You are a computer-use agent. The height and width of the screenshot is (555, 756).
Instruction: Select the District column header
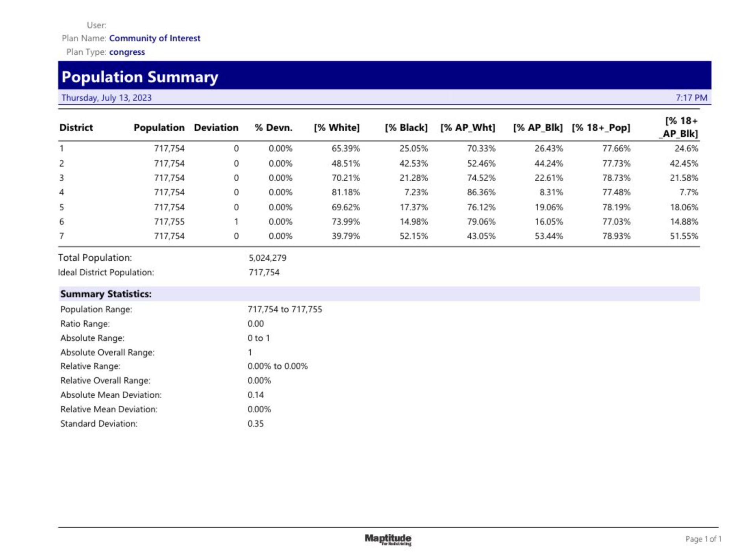(76, 128)
